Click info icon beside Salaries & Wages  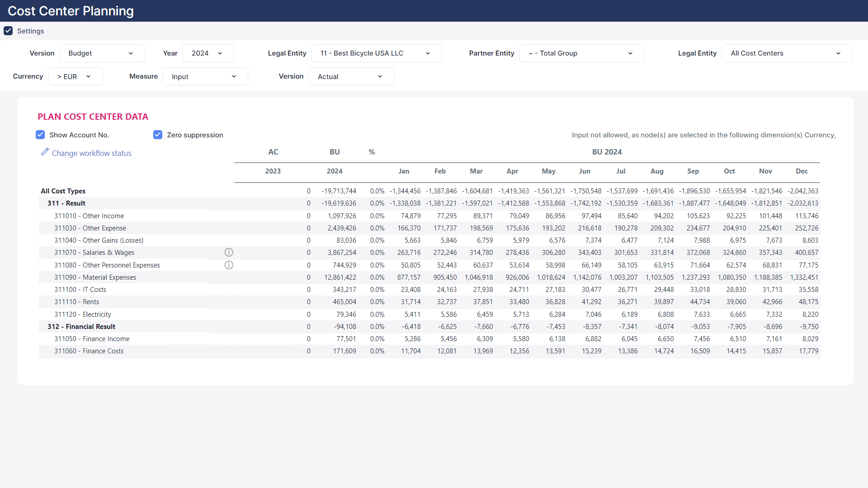[229, 253]
